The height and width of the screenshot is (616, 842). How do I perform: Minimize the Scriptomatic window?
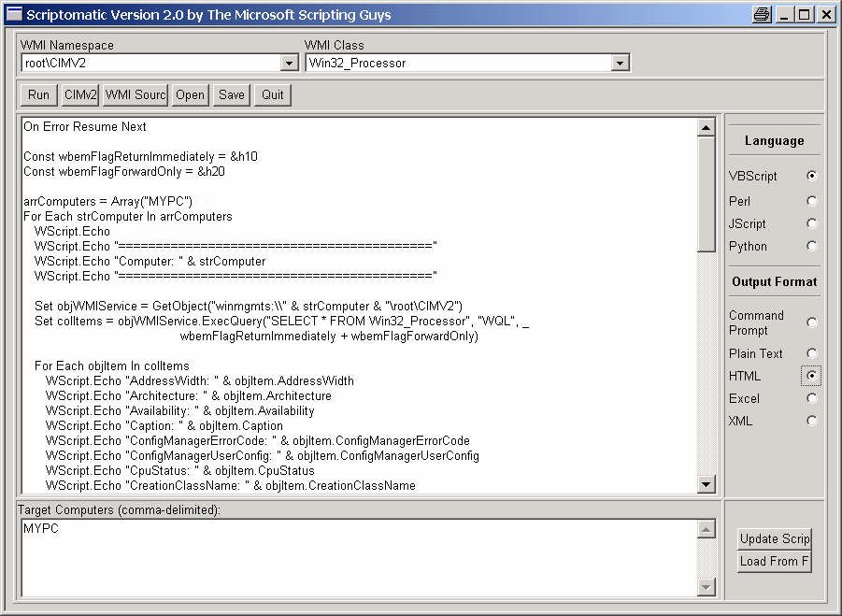[x=784, y=14]
